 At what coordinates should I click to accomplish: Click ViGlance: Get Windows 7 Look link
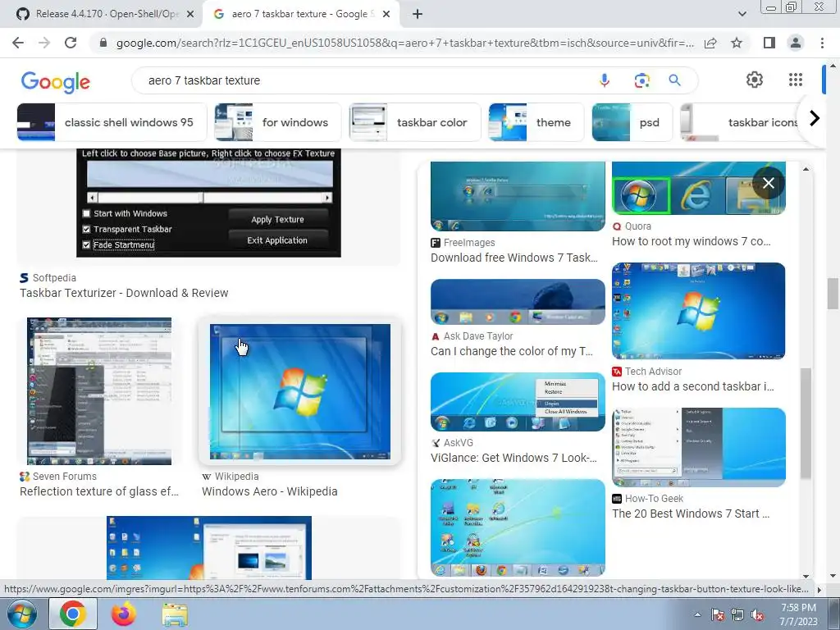[x=514, y=458]
